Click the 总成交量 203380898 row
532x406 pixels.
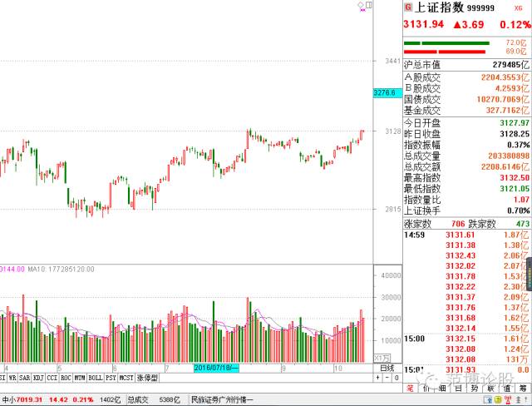466,156
